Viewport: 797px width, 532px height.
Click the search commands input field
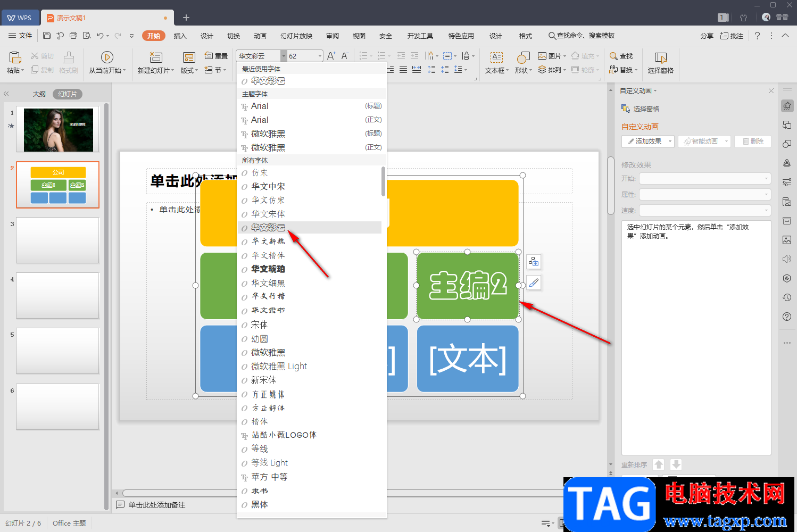pos(585,36)
